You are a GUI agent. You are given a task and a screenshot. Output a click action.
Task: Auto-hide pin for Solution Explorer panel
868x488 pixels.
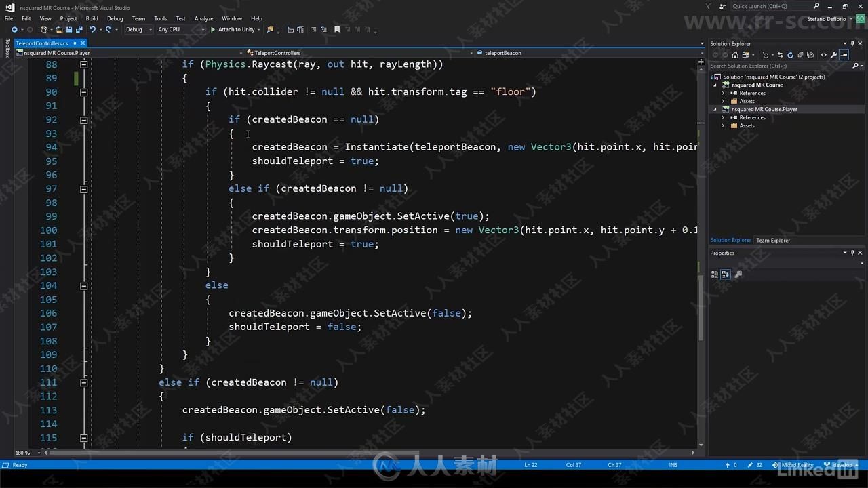tap(852, 43)
